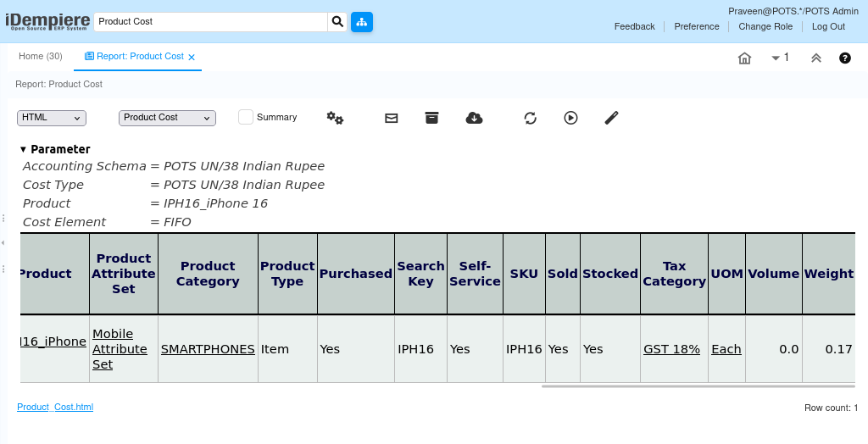Open Mobile Attribute Set link
The height and width of the screenshot is (444, 868).
(x=120, y=349)
